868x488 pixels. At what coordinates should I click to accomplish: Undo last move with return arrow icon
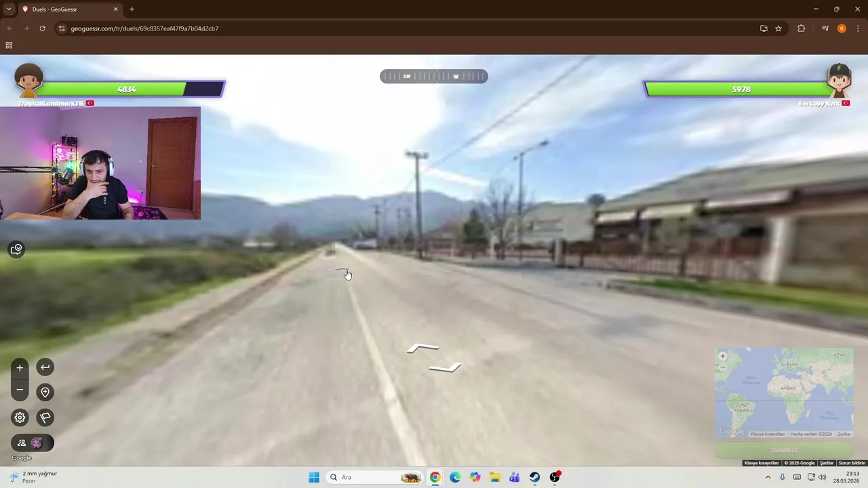[45, 367]
